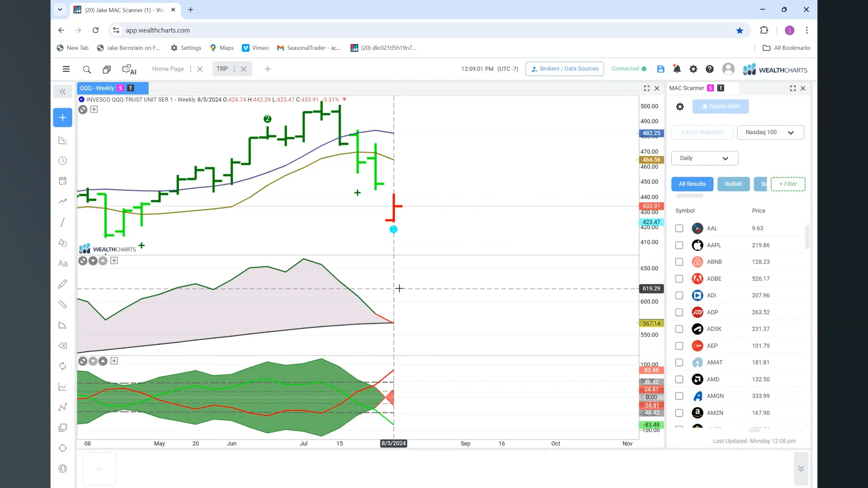
Task: Tick the AAPL checkbox
Action: (x=679, y=245)
